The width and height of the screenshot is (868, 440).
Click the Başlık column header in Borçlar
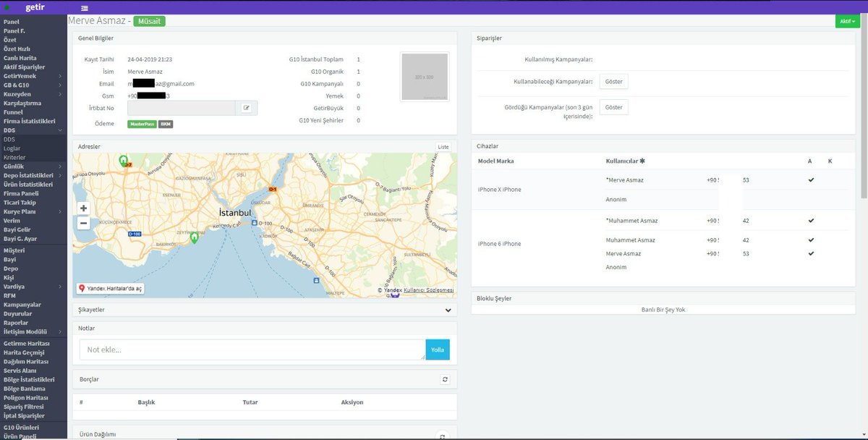coord(147,402)
